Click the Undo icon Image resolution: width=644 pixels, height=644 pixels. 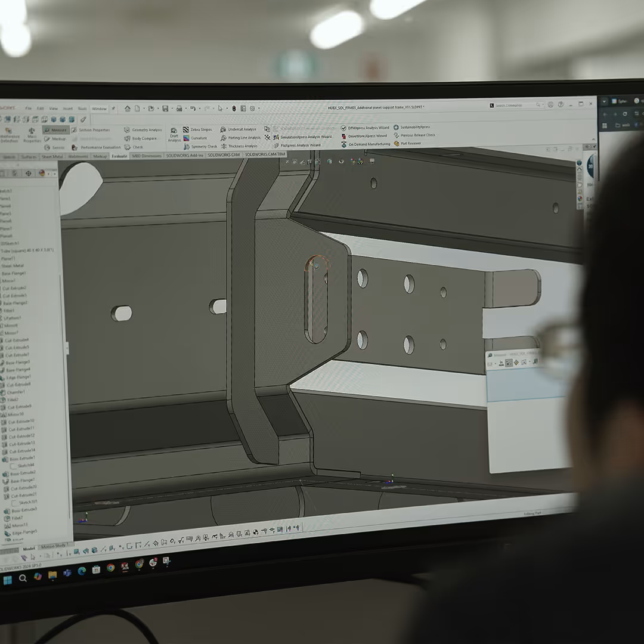[193, 109]
